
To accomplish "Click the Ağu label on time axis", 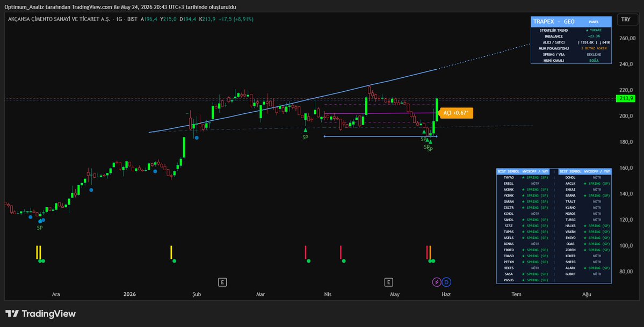I will point(587,294).
